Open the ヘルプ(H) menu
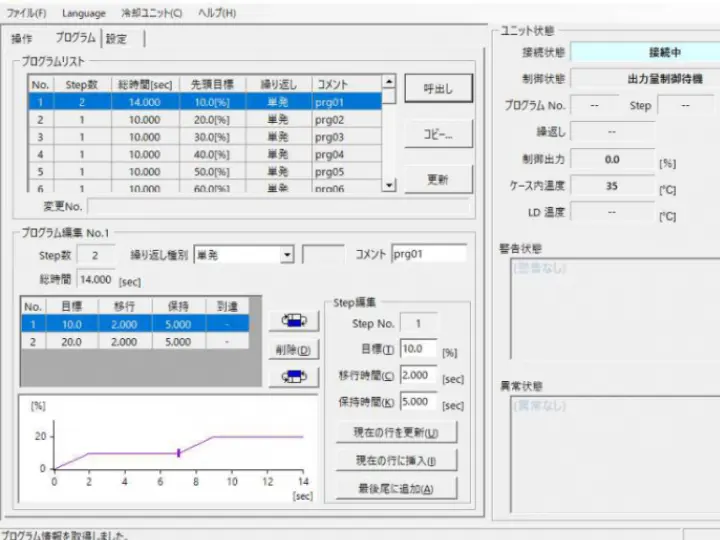The width and height of the screenshot is (720, 540). 216,13
